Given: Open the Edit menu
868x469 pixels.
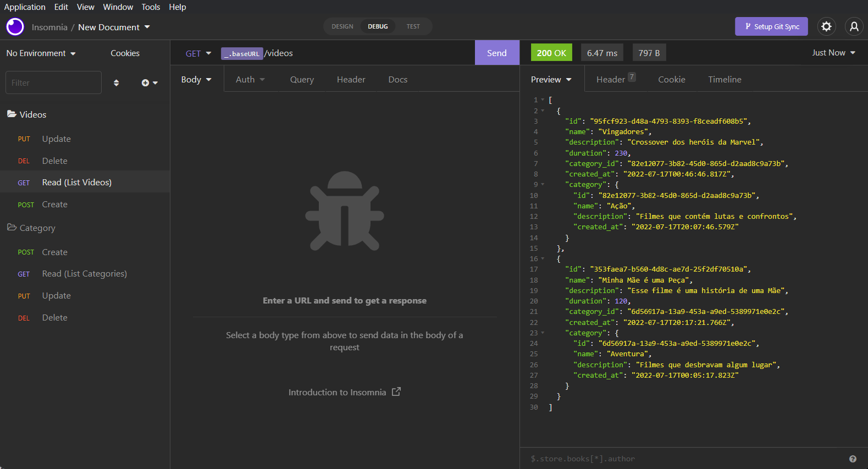Looking at the screenshot, I should pos(61,7).
